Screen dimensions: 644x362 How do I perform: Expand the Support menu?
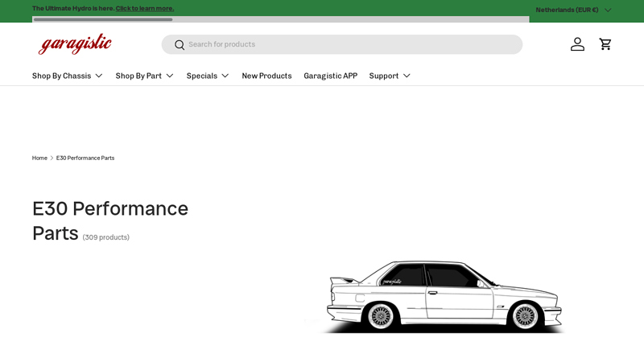pos(390,76)
